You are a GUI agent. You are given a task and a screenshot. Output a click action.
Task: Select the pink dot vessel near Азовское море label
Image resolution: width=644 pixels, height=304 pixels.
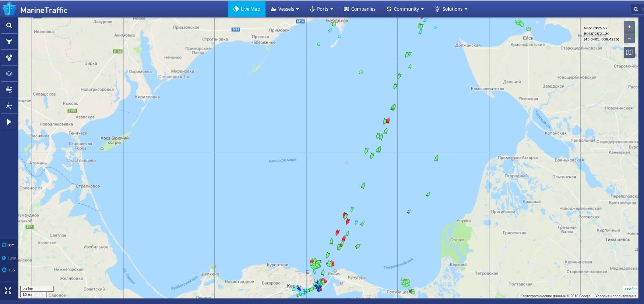pyautogui.click(x=347, y=163)
